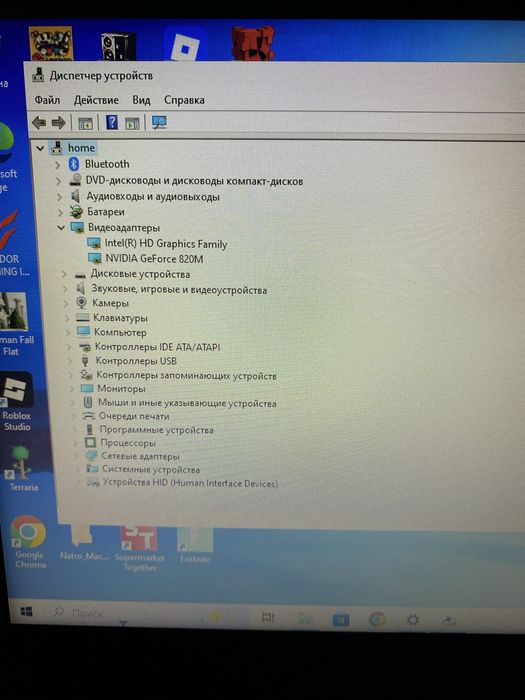The height and width of the screenshot is (700, 525).
Task: Select the Батареи battery icon
Action: click(x=76, y=212)
